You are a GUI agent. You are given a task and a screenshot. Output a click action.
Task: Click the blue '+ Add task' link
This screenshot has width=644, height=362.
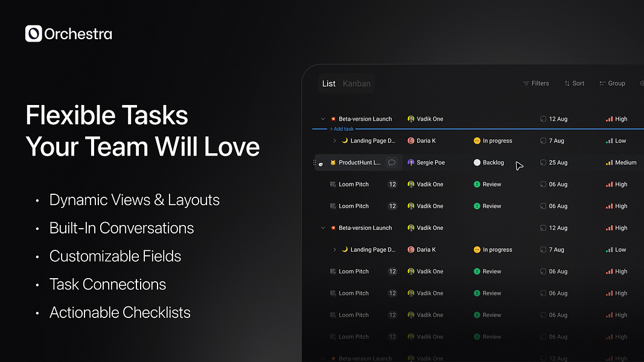[x=341, y=129]
